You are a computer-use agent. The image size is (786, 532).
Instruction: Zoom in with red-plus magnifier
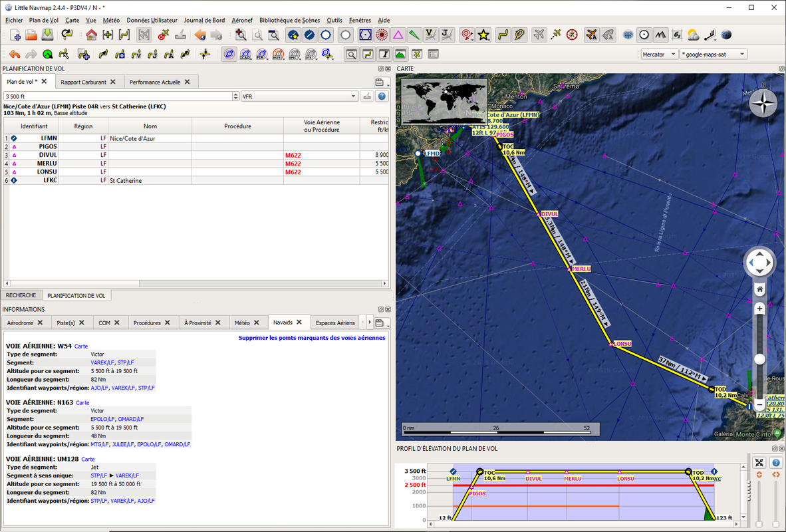241,35
